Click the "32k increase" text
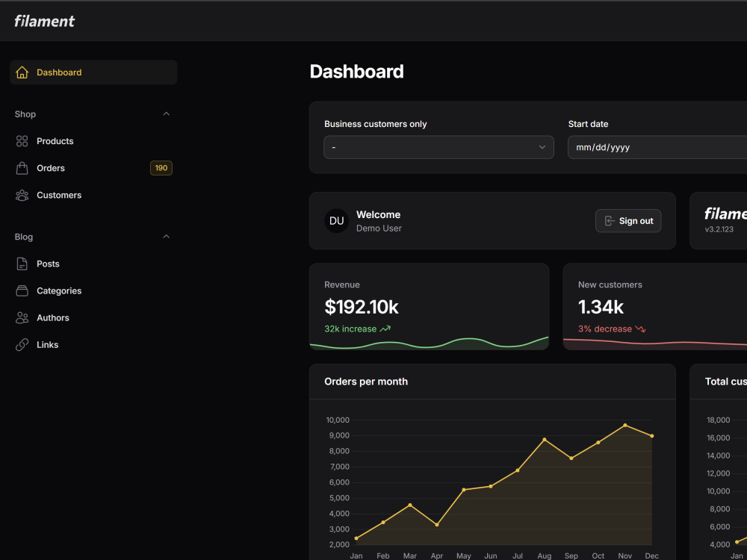The height and width of the screenshot is (560, 747). click(350, 329)
